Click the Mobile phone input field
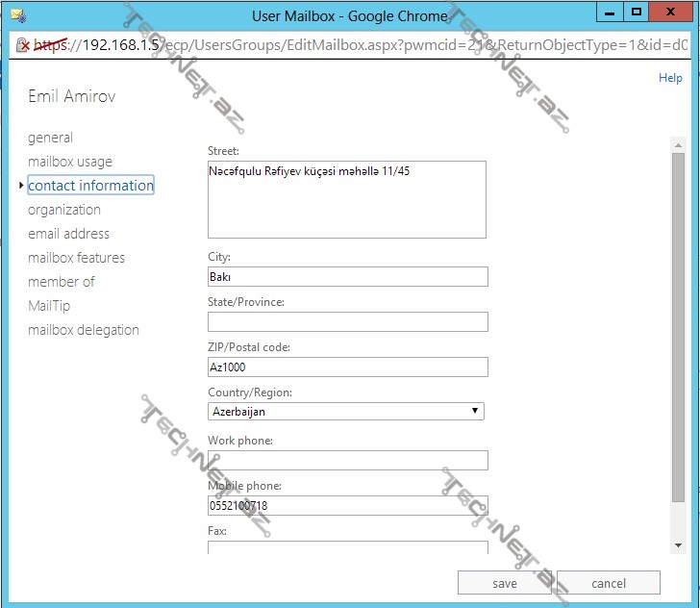The height and width of the screenshot is (608, 700). [x=347, y=505]
